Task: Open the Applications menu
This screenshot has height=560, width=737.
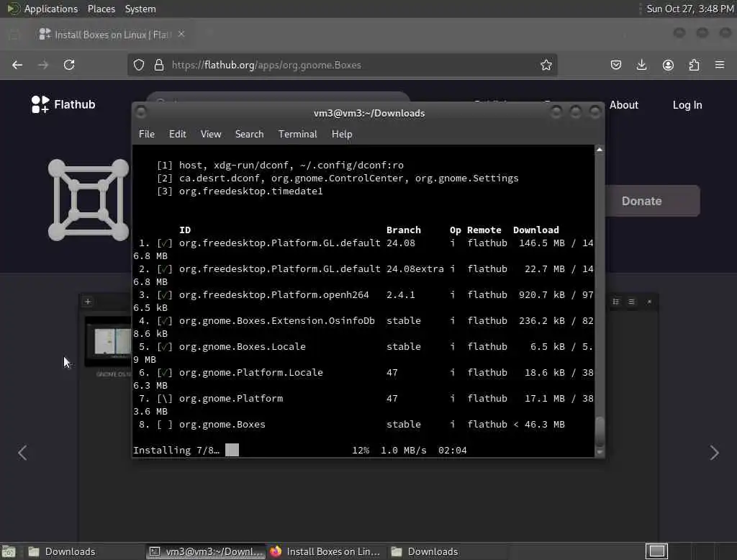Action: point(51,9)
